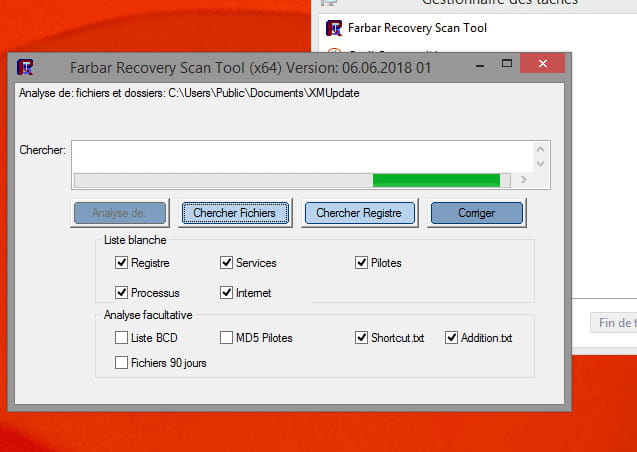The width and height of the screenshot is (637, 452).
Task: Click the horizontal scroll right arrow
Action: (524, 180)
